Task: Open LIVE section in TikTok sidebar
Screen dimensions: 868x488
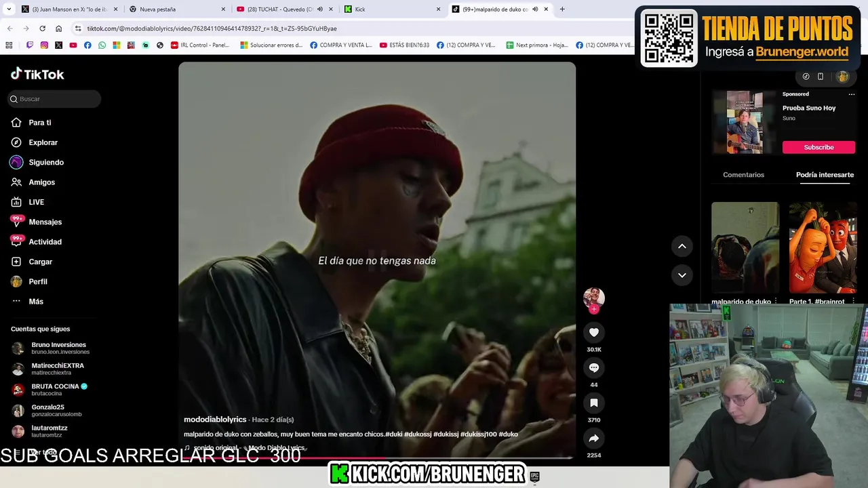Action: pos(28,202)
